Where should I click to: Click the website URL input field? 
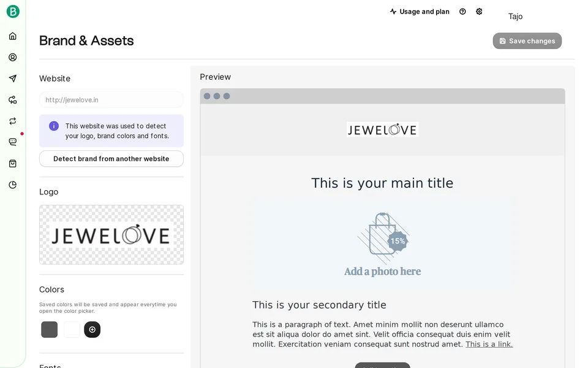click(x=111, y=100)
